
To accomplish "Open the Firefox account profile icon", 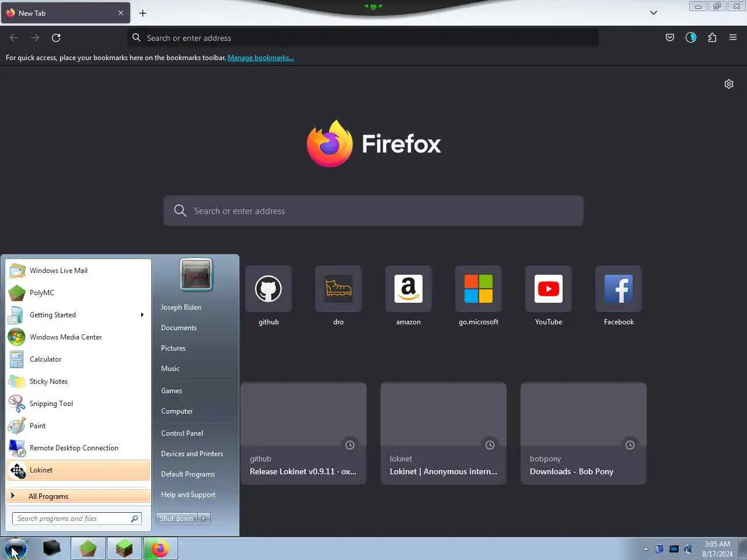I will tap(691, 37).
